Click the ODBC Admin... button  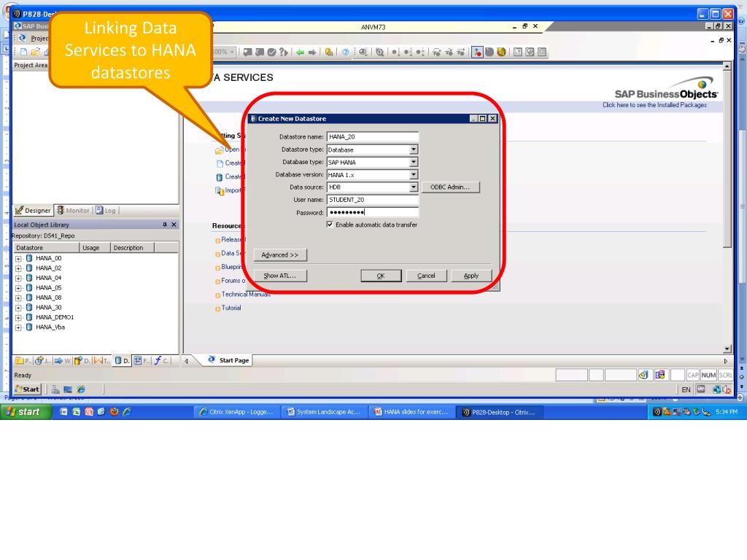(450, 187)
